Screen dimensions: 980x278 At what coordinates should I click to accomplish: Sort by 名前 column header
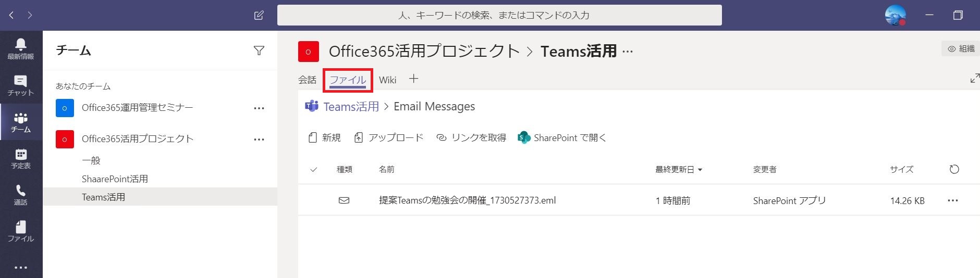[386, 169]
